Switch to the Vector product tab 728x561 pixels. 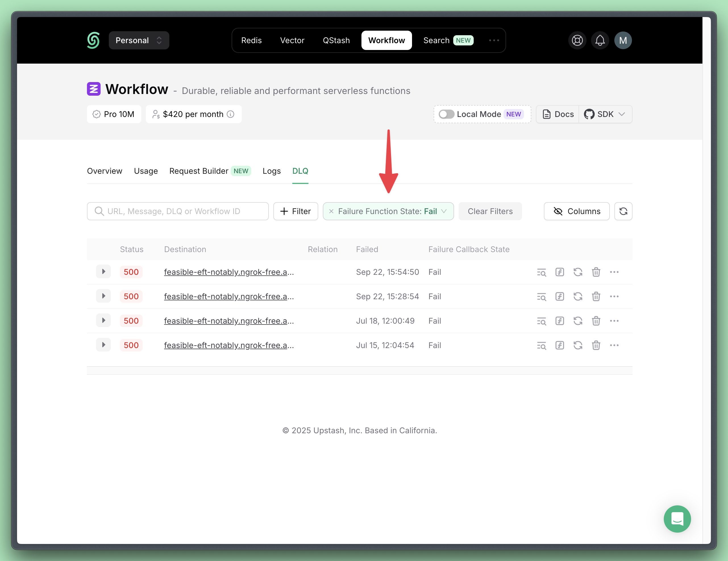[292, 40]
